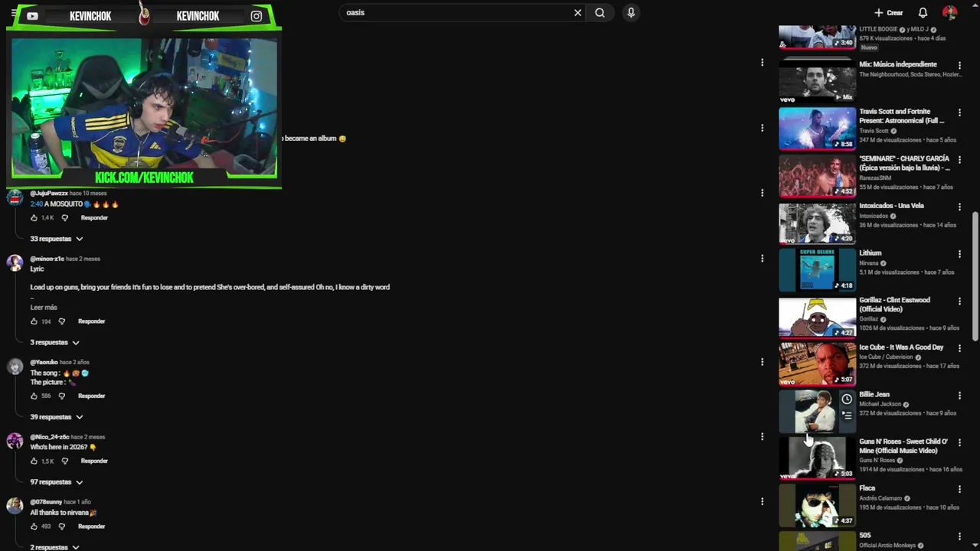Screen dimensions: 980x551
Task: Open the Ice Cube It Was A Good Day thumbnail
Action: pyautogui.click(x=817, y=364)
